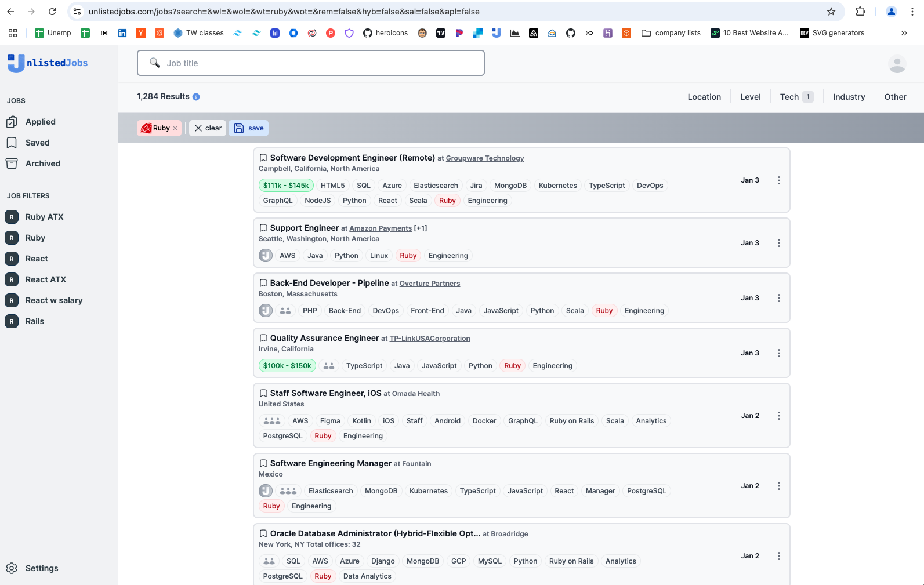Click the $111k - $145k salary tag
The width and height of the screenshot is (924, 585).
point(286,186)
